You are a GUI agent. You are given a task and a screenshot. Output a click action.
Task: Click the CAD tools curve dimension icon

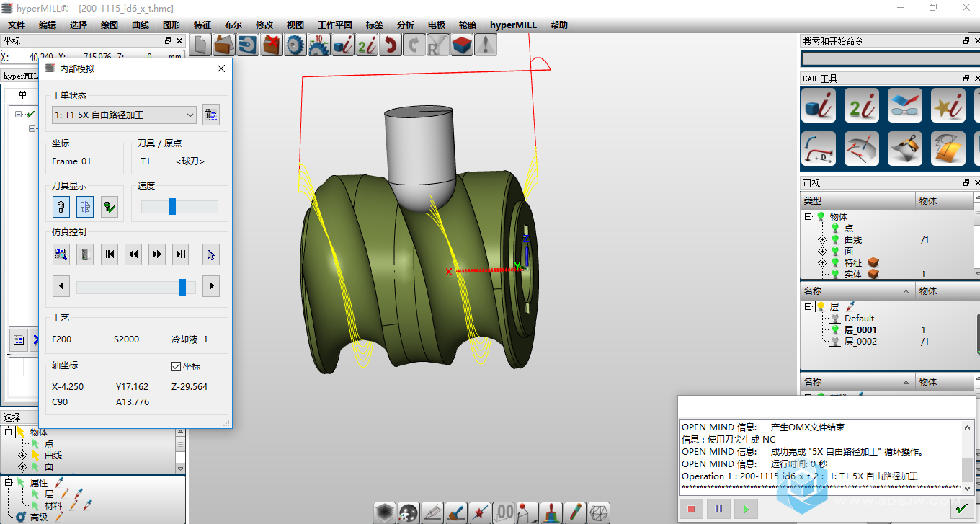tap(819, 148)
